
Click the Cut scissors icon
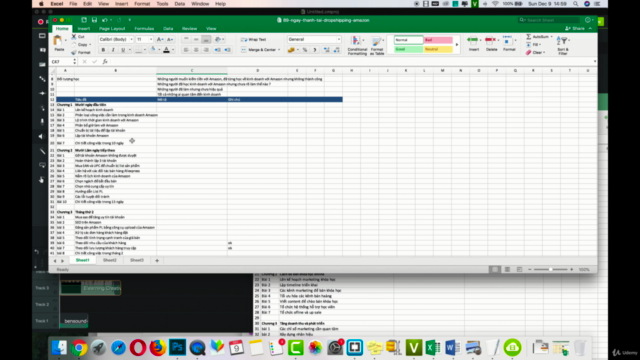point(74,37)
